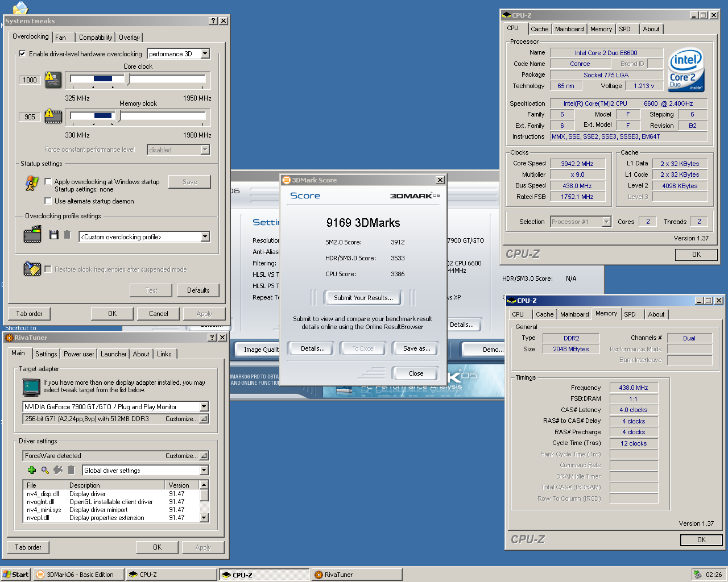
Task: Switch to 3DMark06 Basic Edition taskbar item
Action: pos(78,575)
